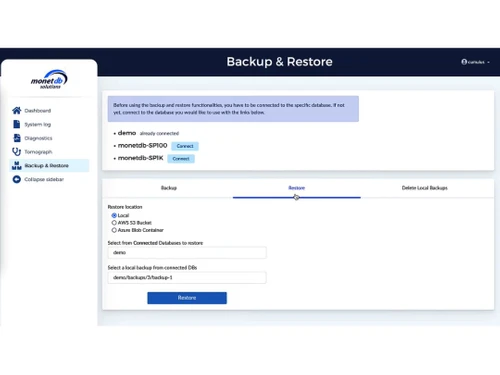Connect to monetdb-SP100 database
The height and width of the screenshot is (375, 500).
coord(185,146)
